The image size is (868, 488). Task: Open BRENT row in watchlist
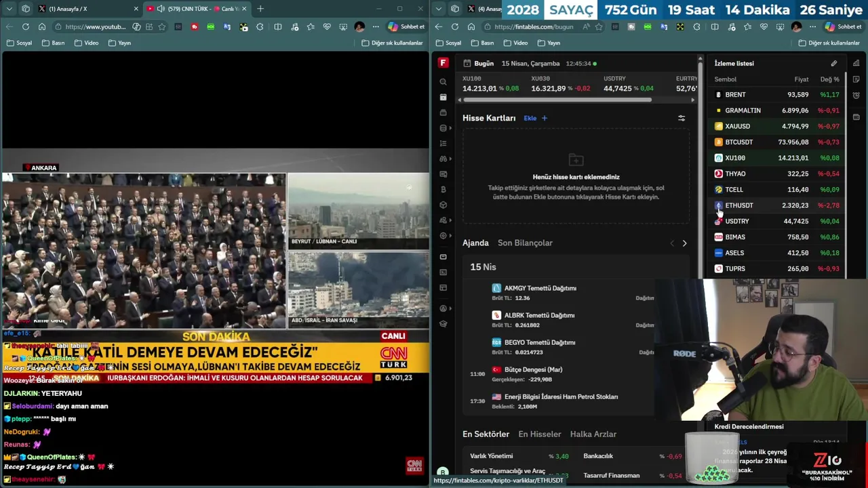(777, 95)
